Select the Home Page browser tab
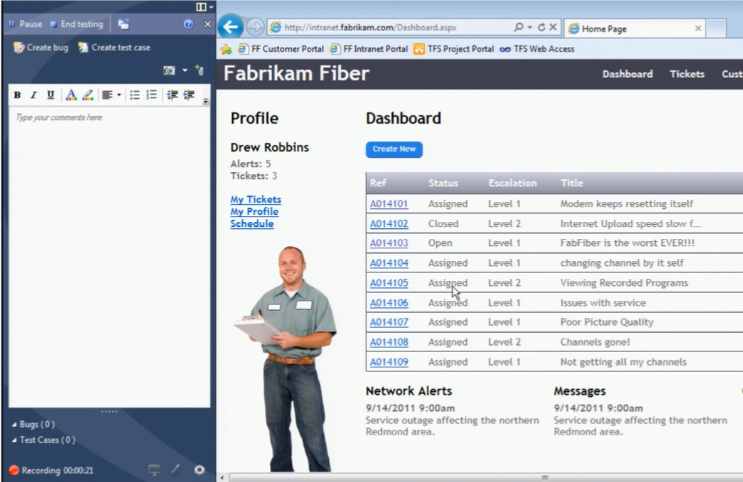This screenshot has width=743, height=482. [x=634, y=29]
